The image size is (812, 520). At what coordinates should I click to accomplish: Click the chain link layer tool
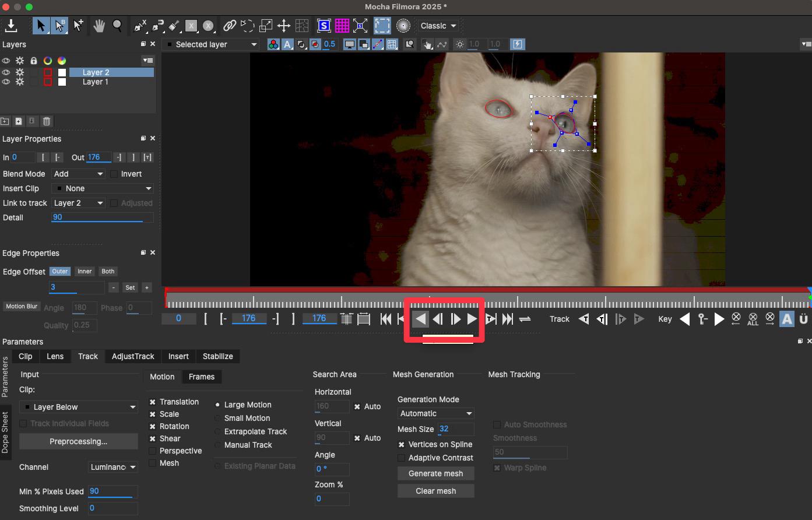(x=230, y=26)
